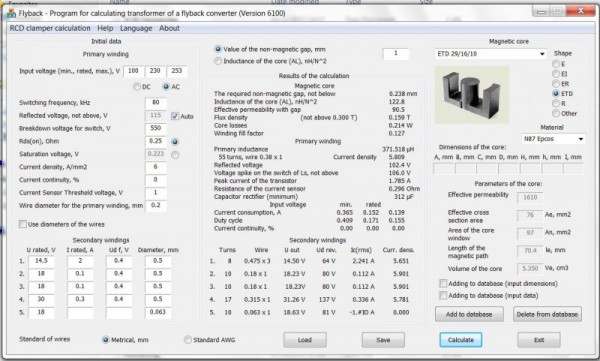Check Adding to database (input dimensions)
Viewport: 600px width, 361px height.
tap(443, 283)
